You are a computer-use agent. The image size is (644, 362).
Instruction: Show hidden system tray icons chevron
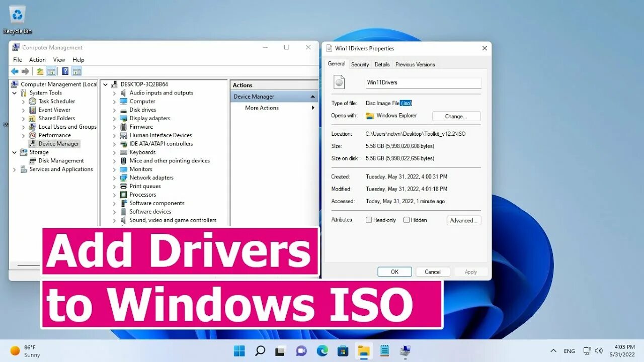[x=553, y=351]
